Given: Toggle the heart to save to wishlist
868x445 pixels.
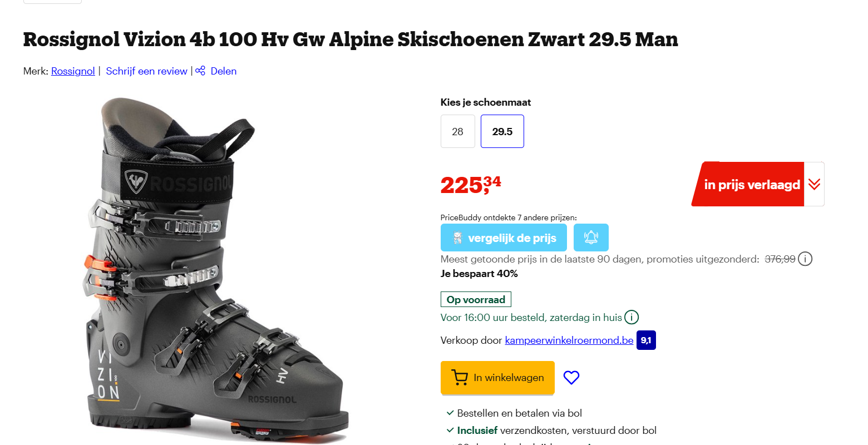Looking at the screenshot, I should click(x=571, y=377).
